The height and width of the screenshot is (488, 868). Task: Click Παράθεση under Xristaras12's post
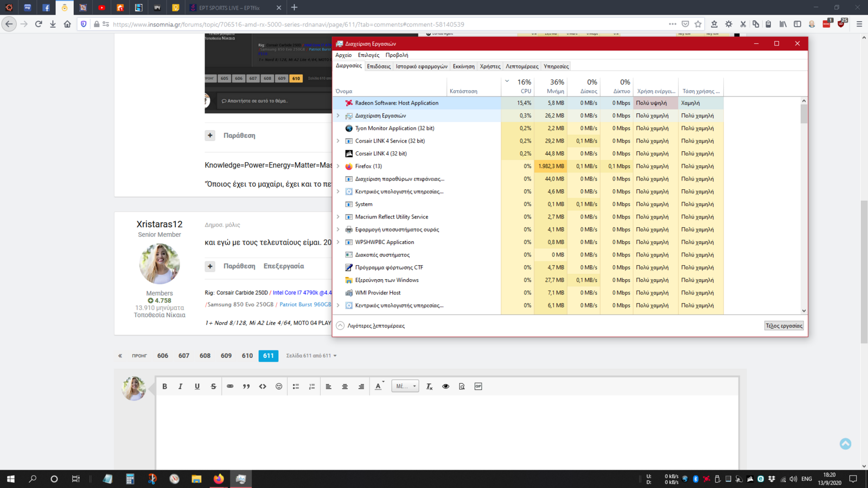point(239,266)
